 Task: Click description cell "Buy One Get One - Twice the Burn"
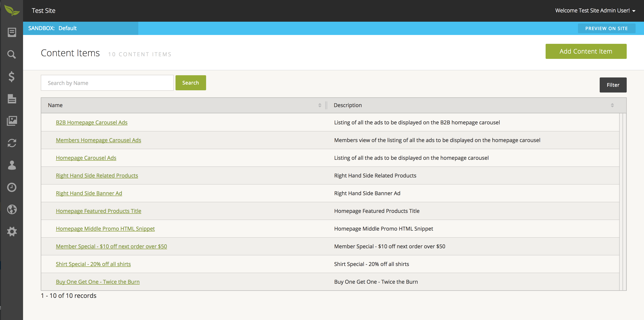[x=376, y=282]
